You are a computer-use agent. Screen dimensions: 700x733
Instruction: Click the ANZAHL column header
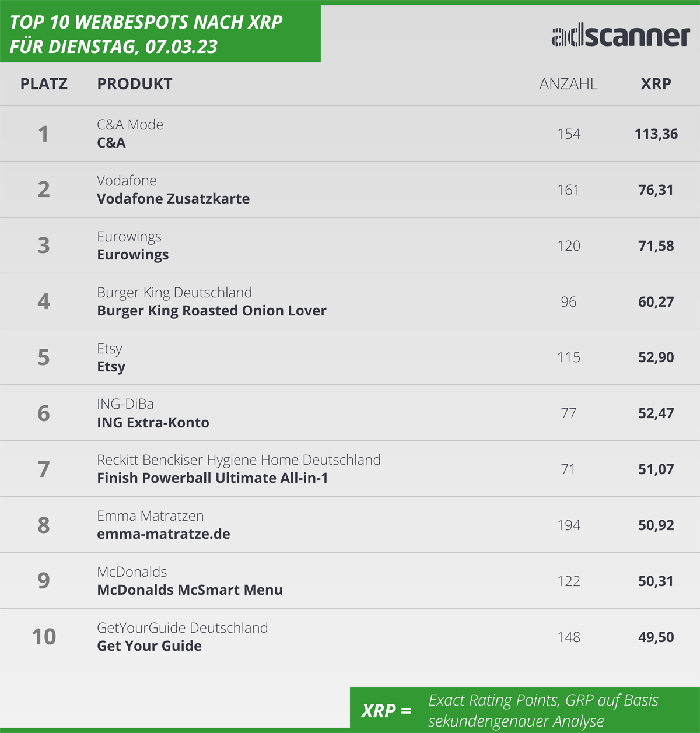click(x=568, y=84)
